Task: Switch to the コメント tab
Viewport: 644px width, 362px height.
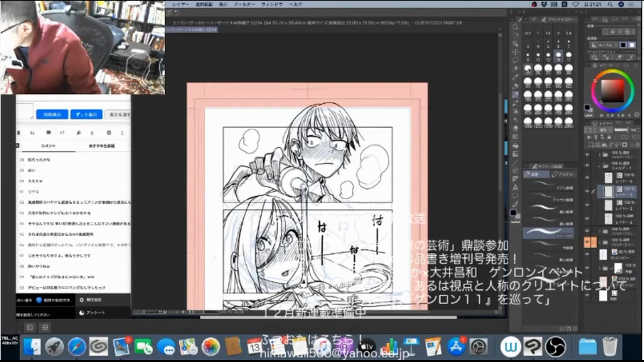Action: (x=48, y=145)
